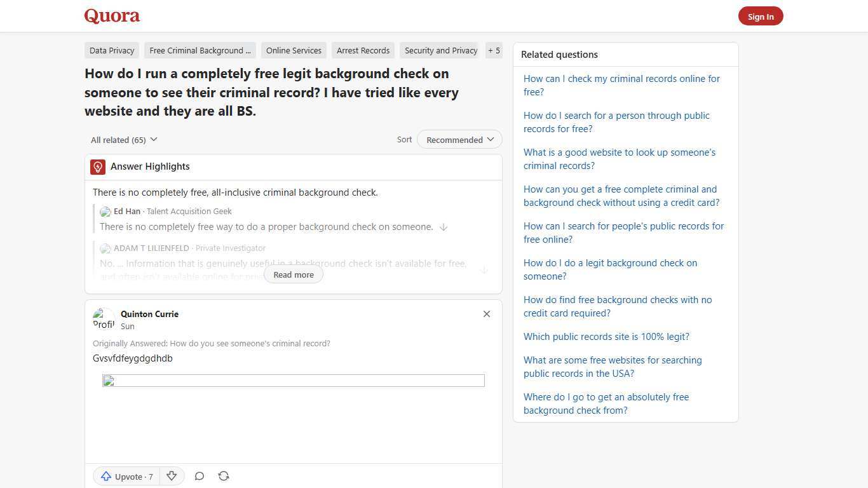This screenshot has width=868, height=488.
Task: Open Ed Han's profile picture
Action: (105, 212)
